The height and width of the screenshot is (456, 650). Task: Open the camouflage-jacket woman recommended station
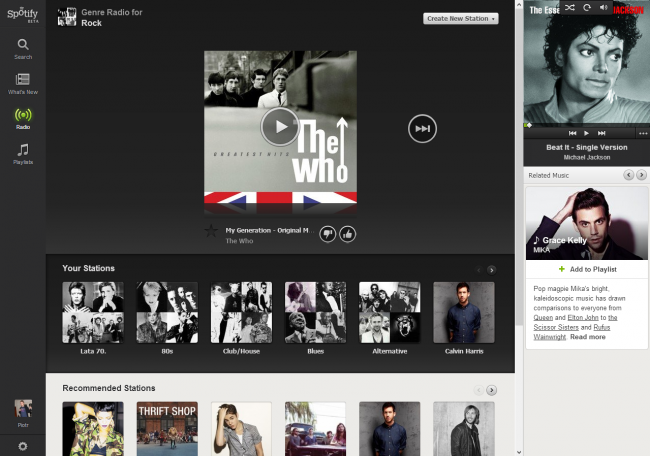coord(93,429)
